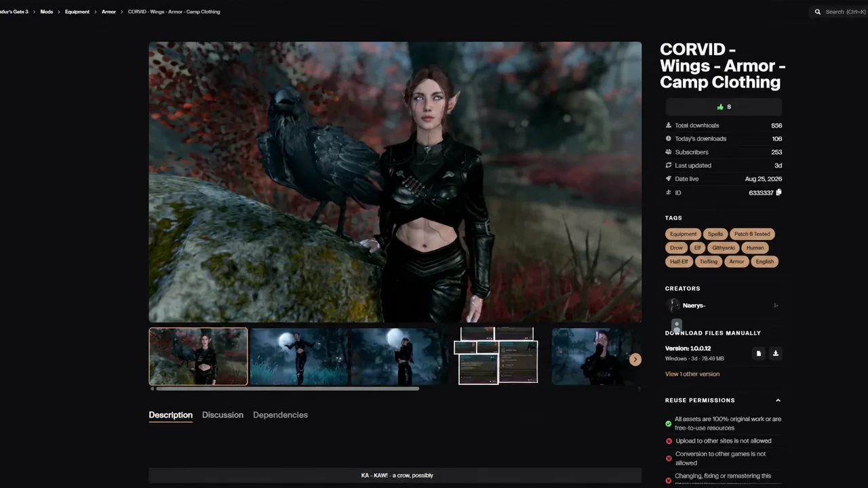This screenshot has width=868, height=488.
Task: Select the Armor tag
Action: 736,262
